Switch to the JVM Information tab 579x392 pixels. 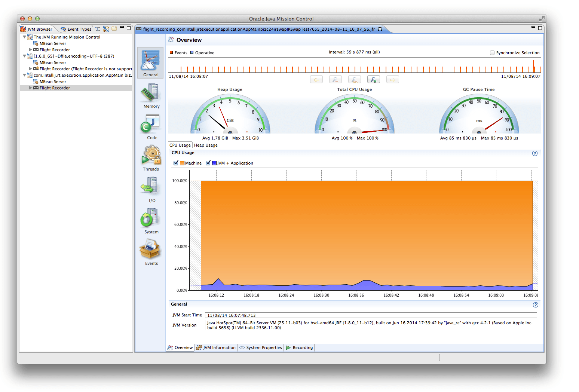pyautogui.click(x=219, y=347)
